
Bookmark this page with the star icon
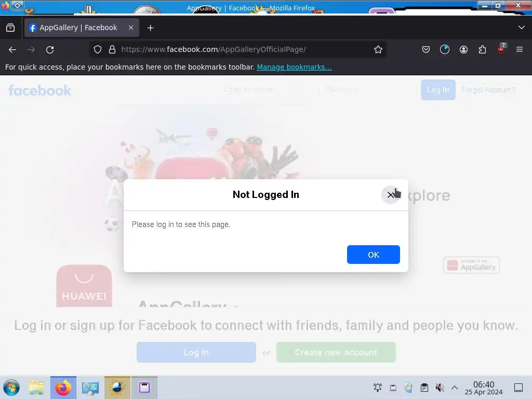click(378, 49)
